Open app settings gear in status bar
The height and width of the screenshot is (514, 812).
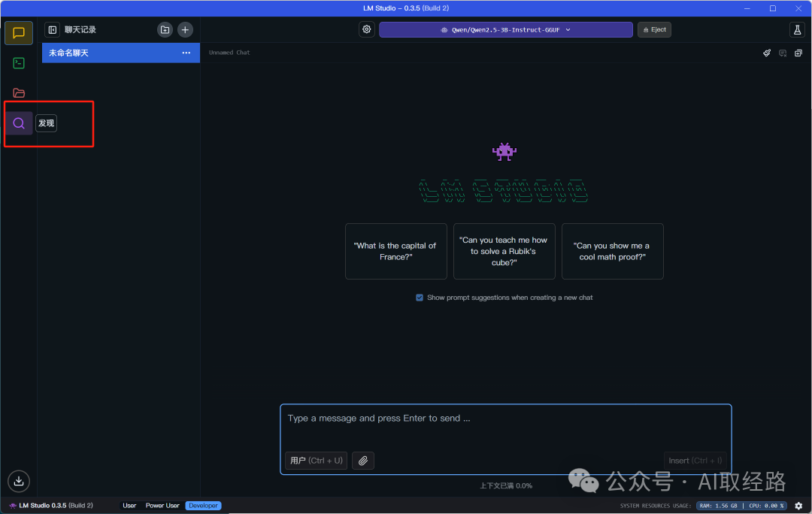[798, 506]
